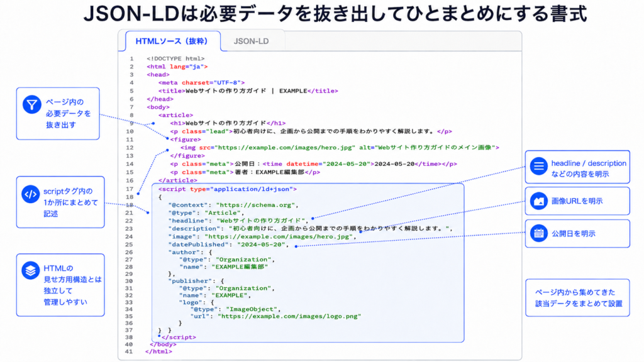Click the opening <article> tag line
The image size is (644, 362).
click(x=175, y=115)
